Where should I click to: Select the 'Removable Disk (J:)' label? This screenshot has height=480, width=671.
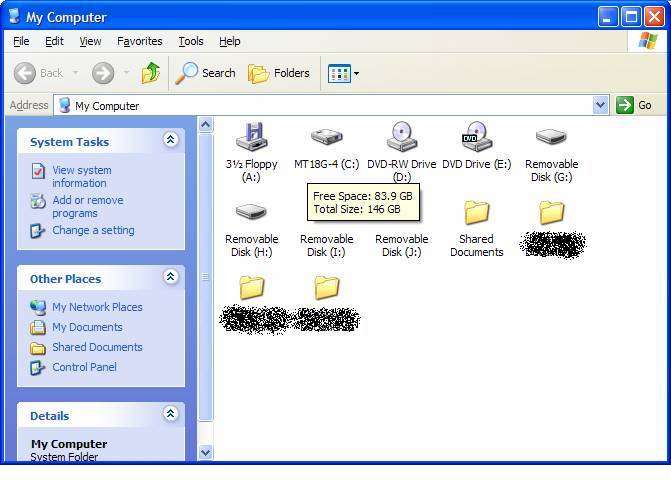point(402,246)
